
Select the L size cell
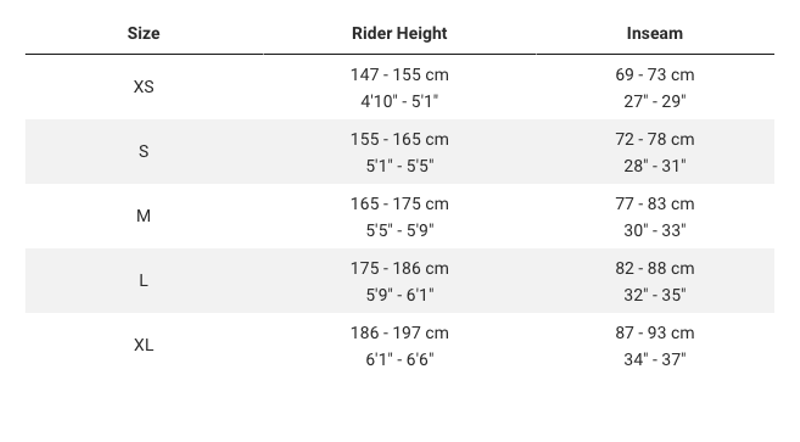(x=143, y=281)
